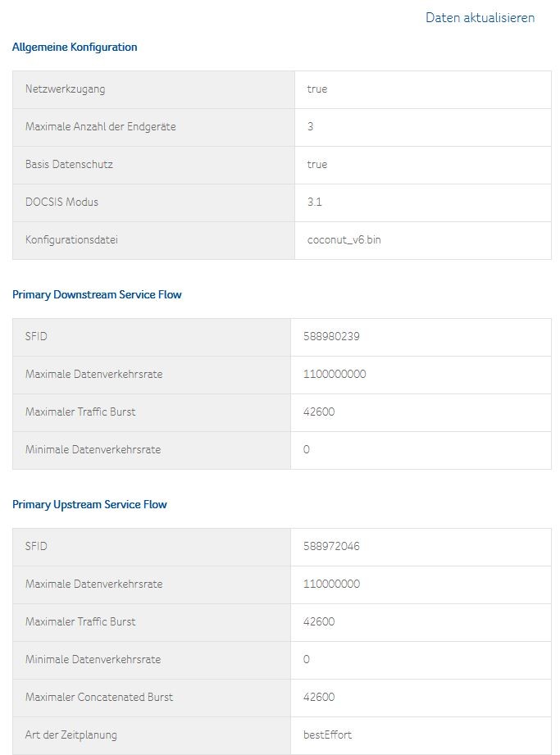Click the Netzwerkzugang value true
The image size is (560, 755).
pos(316,89)
